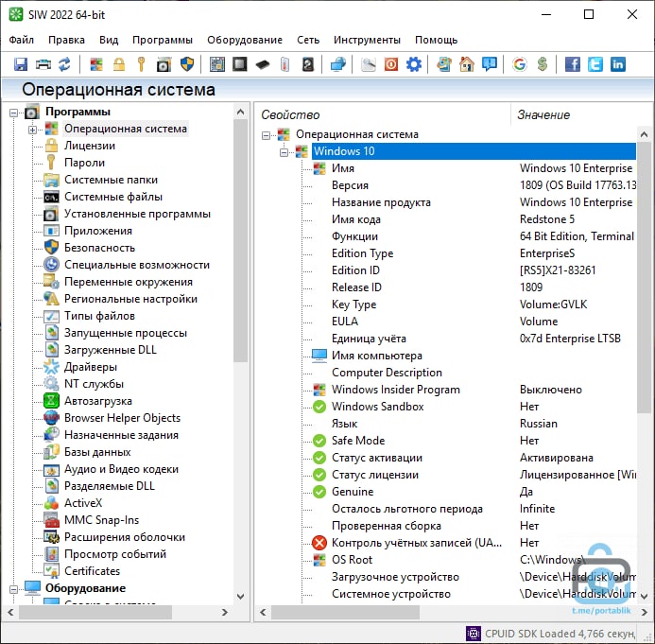The width and height of the screenshot is (655, 644).
Task: Click the toolbar icon left of red power button
Action: (369, 64)
